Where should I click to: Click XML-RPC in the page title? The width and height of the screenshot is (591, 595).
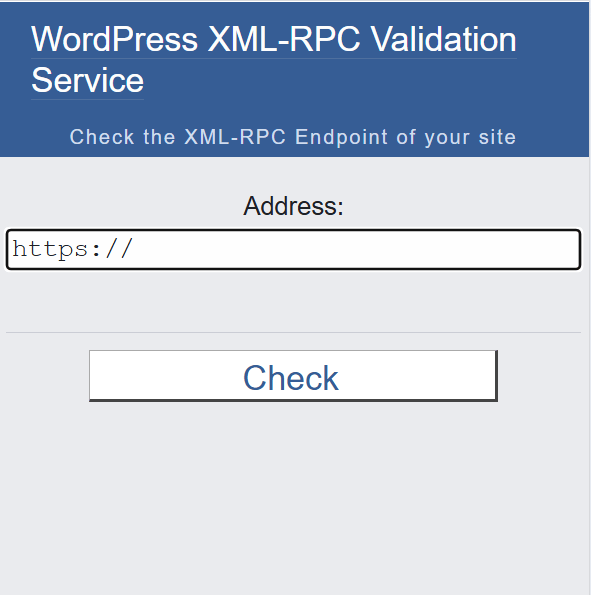(x=284, y=39)
